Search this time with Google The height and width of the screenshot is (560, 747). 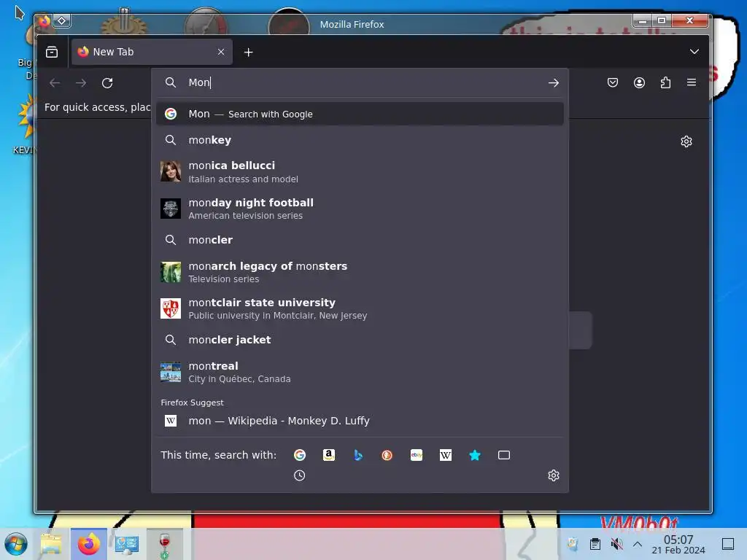click(x=300, y=455)
